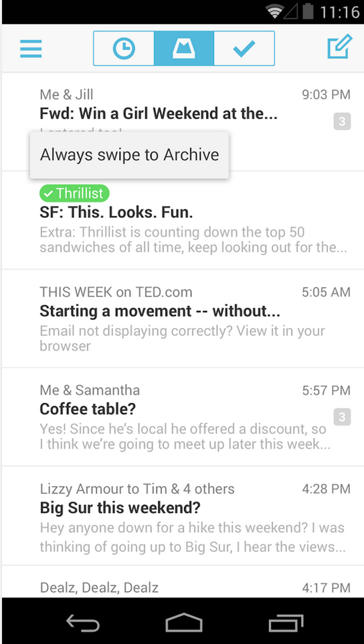This screenshot has height=644, width=364.
Task: Click the green Thrillist label badge
Action: pos(74,193)
